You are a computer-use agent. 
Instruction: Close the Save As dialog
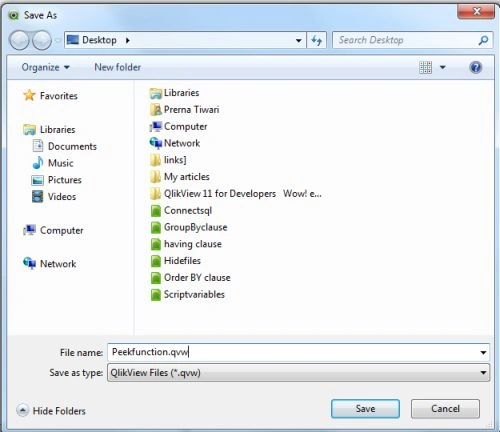[476, 11]
